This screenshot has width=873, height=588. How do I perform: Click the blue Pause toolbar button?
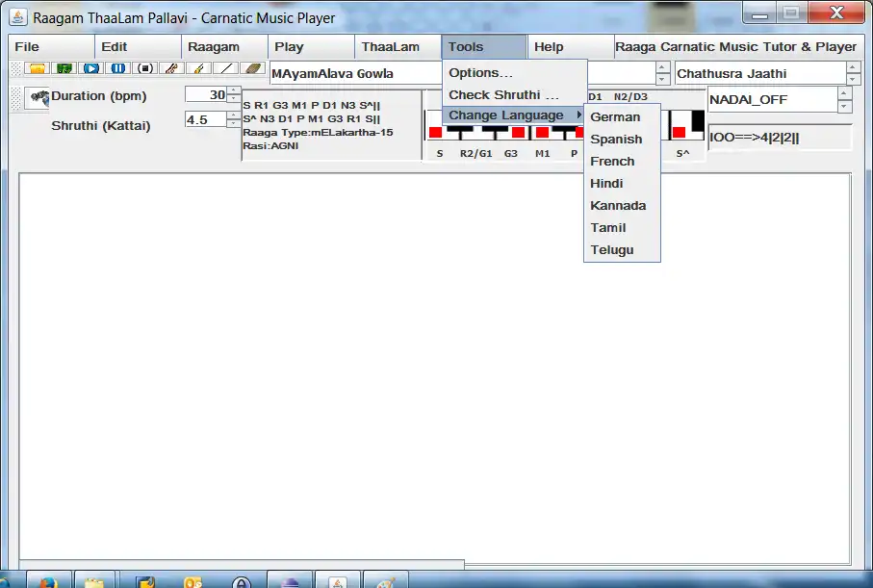coord(118,68)
